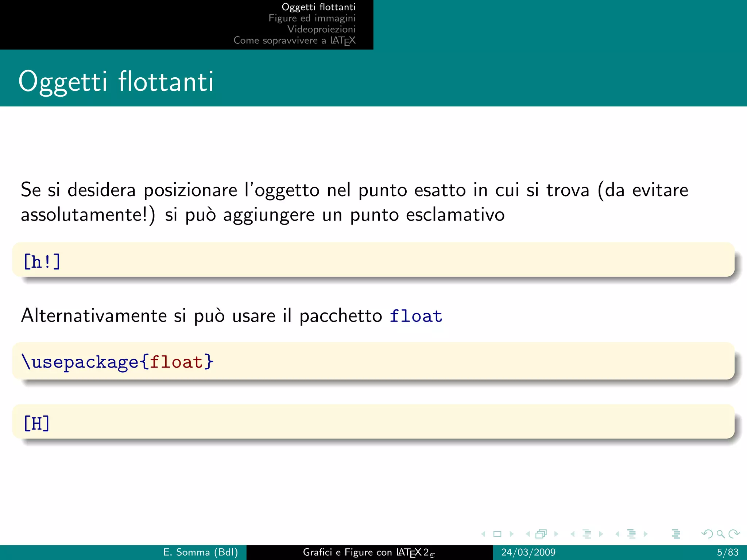Click the words 'Alternativamente si può usare il pacchetto'
This screenshot has height=560, width=747.
tap(201, 316)
